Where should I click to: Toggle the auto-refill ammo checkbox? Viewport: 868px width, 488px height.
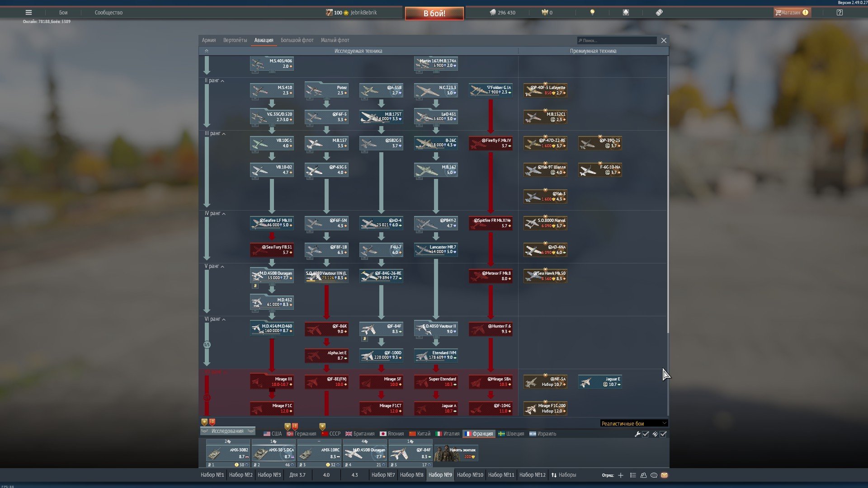coord(663,434)
